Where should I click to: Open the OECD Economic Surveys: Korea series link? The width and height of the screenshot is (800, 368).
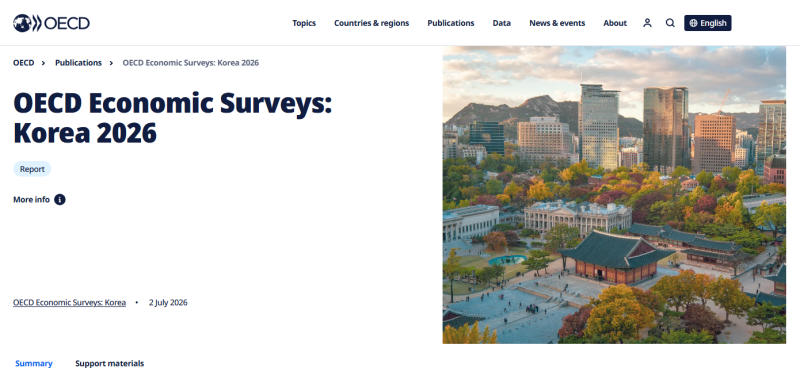click(x=69, y=303)
